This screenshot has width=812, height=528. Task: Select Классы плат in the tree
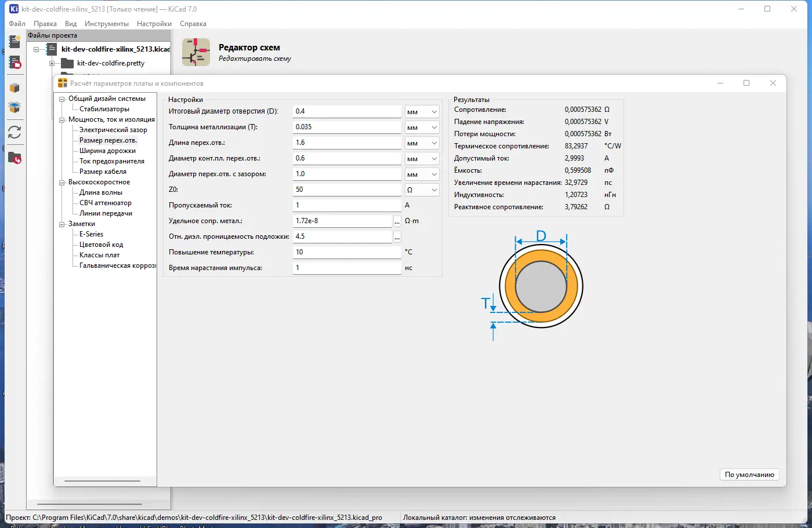99,255
